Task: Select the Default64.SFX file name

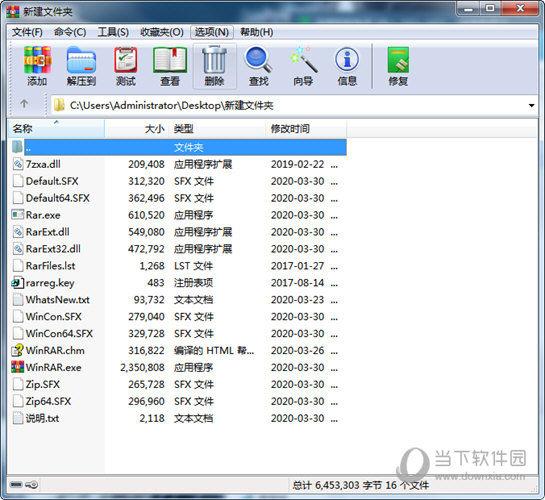Action: [x=58, y=198]
